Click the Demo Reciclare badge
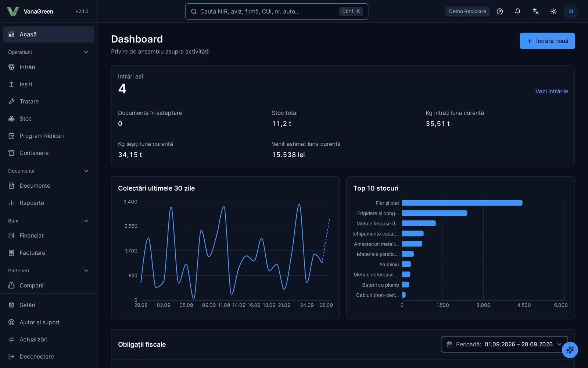588x368 pixels. click(x=467, y=11)
